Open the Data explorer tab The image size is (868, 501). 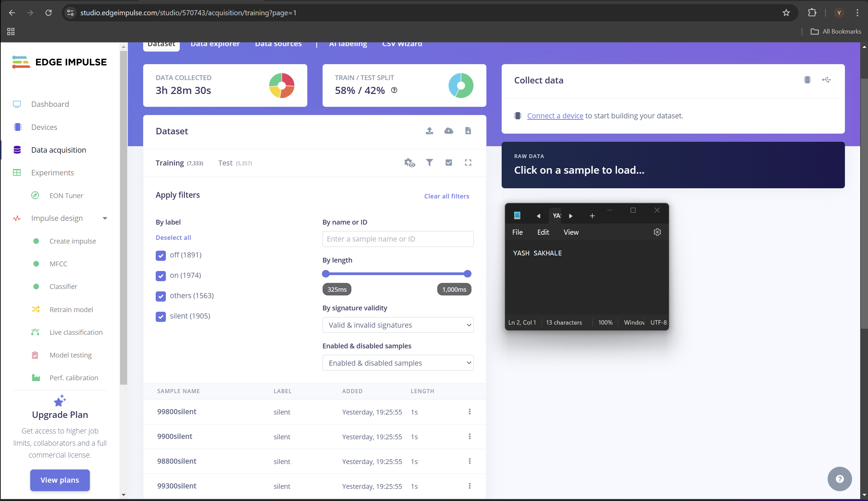pos(215,44)
